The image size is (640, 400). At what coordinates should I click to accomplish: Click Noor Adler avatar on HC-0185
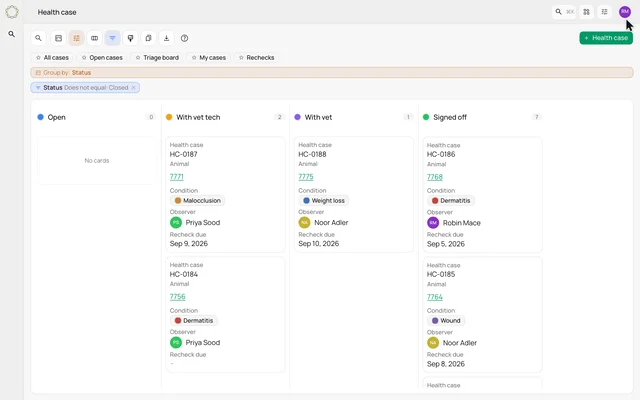[x=433, y=343]
